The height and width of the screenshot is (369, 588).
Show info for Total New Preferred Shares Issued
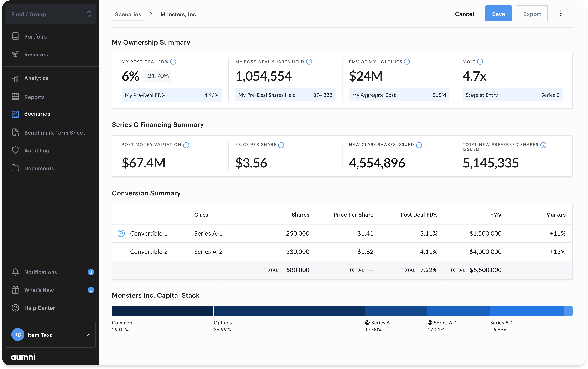(x=543, y=145)
